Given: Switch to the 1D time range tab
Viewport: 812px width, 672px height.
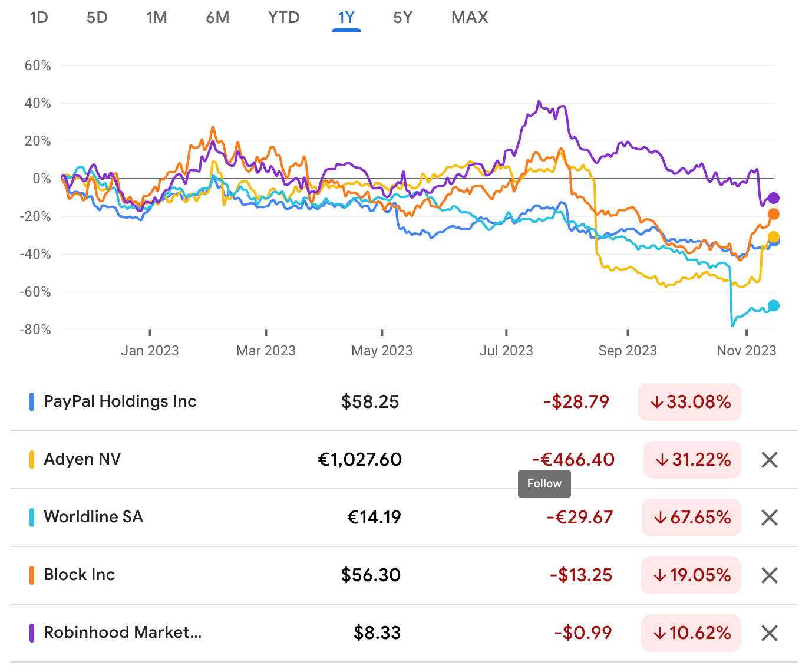Looking at the screenshot, I should 39,18.
